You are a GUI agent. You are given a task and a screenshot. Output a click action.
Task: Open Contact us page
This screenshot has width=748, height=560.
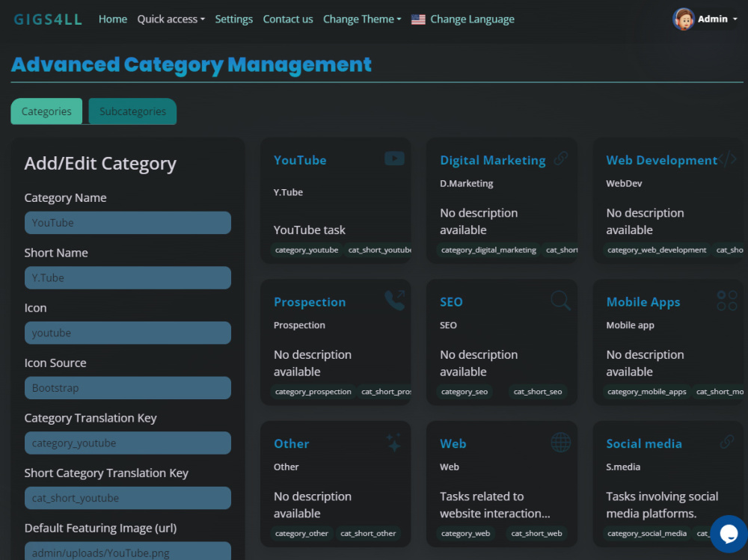pos(288,19)
